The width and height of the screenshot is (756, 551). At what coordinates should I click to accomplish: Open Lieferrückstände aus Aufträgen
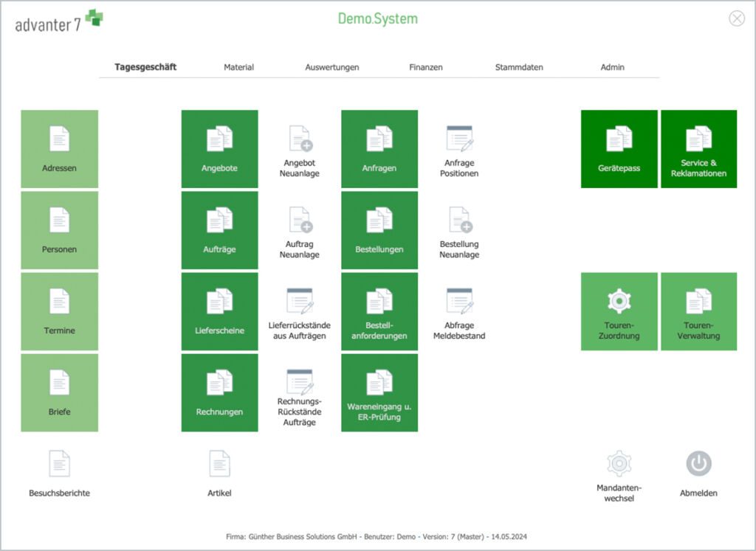click(x=300, y=301)
